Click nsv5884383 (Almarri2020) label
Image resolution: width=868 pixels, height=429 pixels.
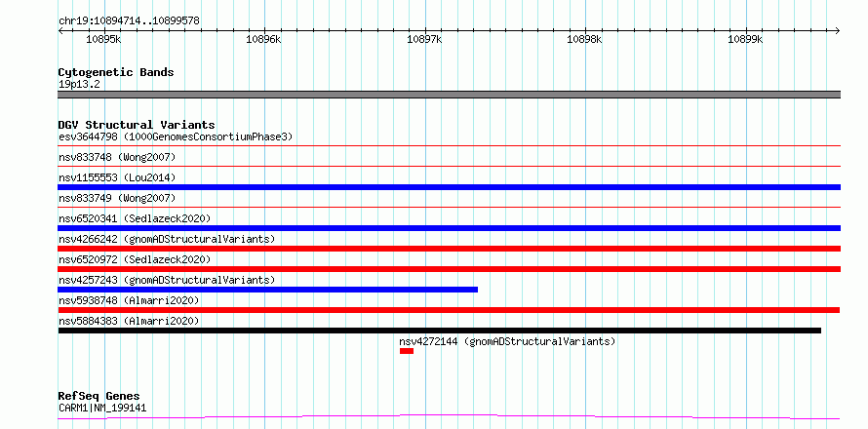129,321
